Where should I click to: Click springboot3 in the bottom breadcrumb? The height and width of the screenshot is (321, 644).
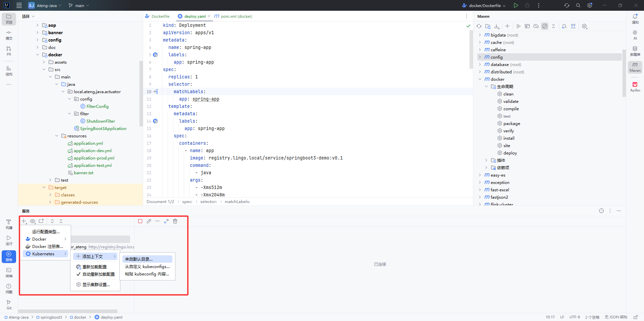[x=51, y=317]
